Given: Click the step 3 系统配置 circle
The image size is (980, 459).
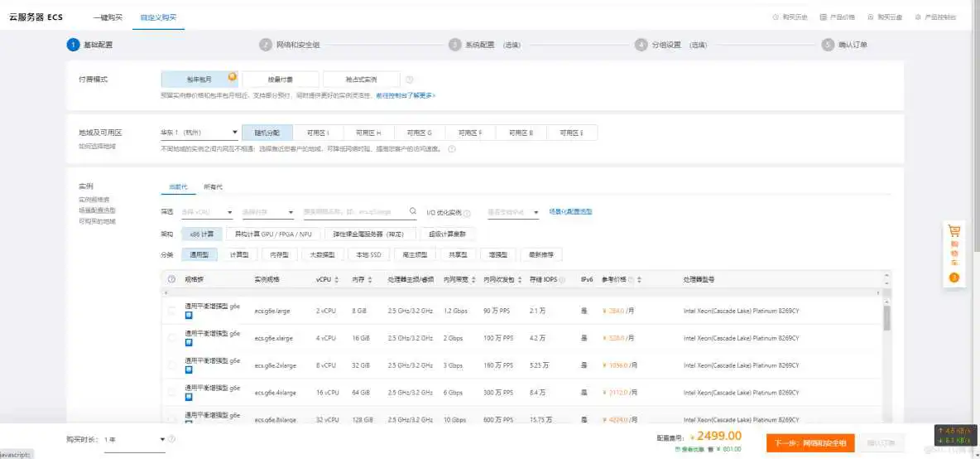Looking at the screenshot, I should click(x=455, y=45).
